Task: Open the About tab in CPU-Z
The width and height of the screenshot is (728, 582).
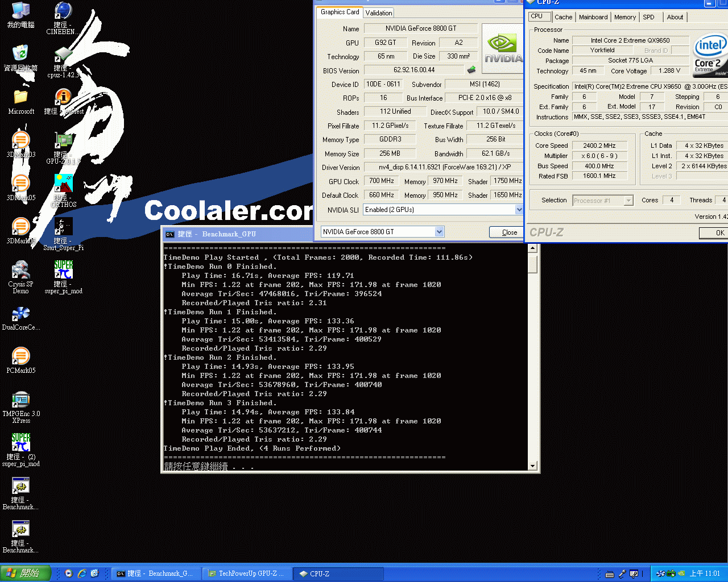Action: tap(675, 17)
